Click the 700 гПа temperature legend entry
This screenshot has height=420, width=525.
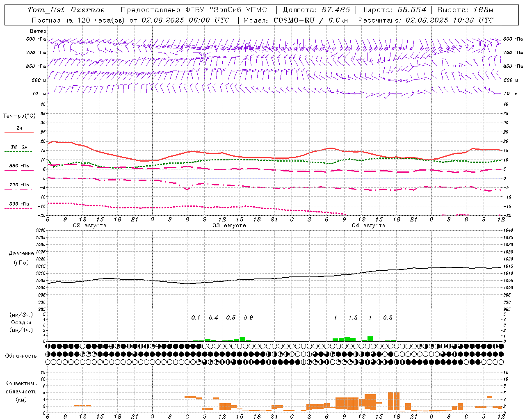point(19,186)
